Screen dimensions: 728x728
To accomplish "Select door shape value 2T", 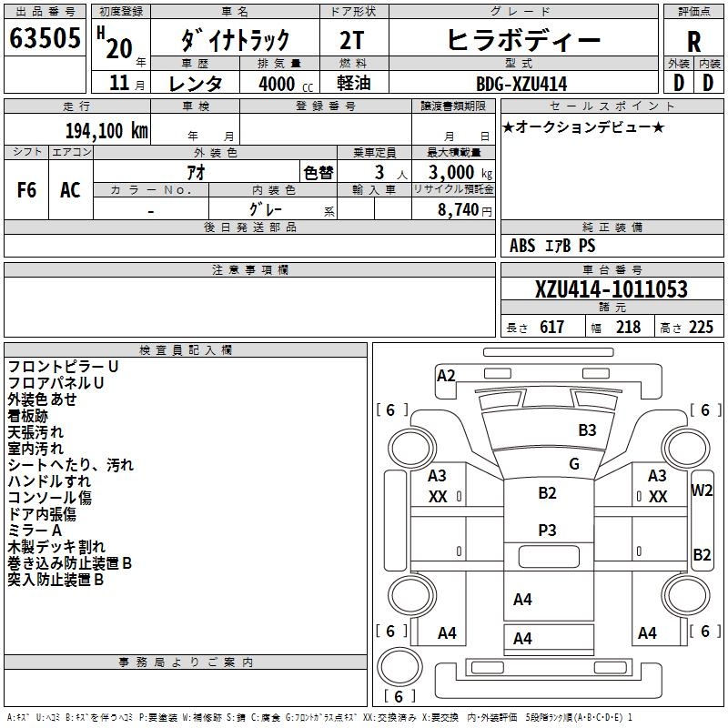I will click(x=351, y=40).
